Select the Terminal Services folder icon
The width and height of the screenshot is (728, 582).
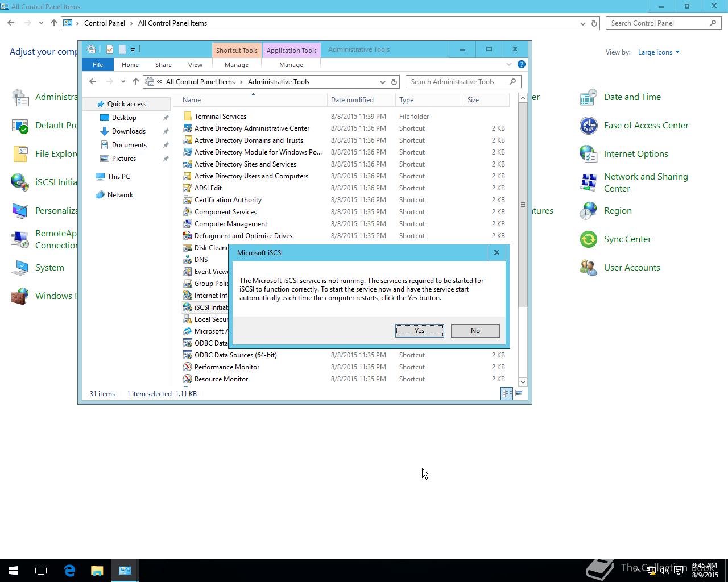188,117
